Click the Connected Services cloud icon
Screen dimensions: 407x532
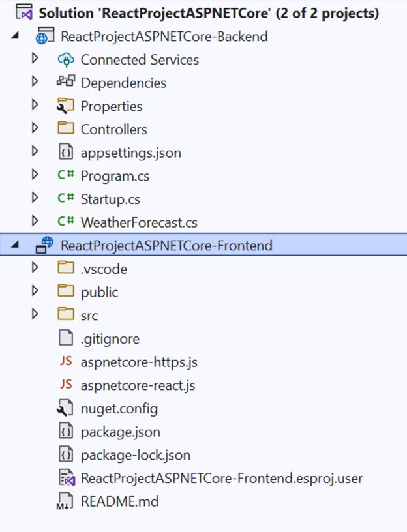point(66,60)
